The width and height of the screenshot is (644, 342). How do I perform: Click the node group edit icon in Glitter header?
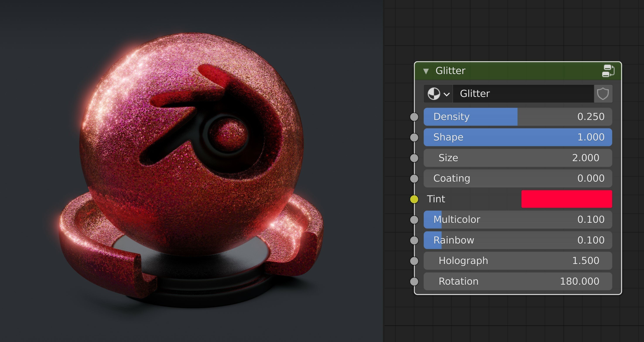pos(608,71)
